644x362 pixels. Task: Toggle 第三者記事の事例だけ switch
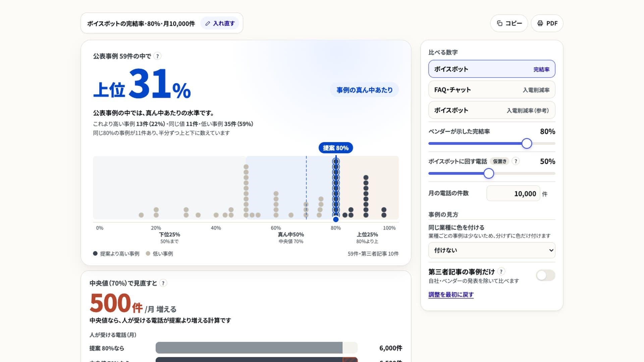coord(545,276)
